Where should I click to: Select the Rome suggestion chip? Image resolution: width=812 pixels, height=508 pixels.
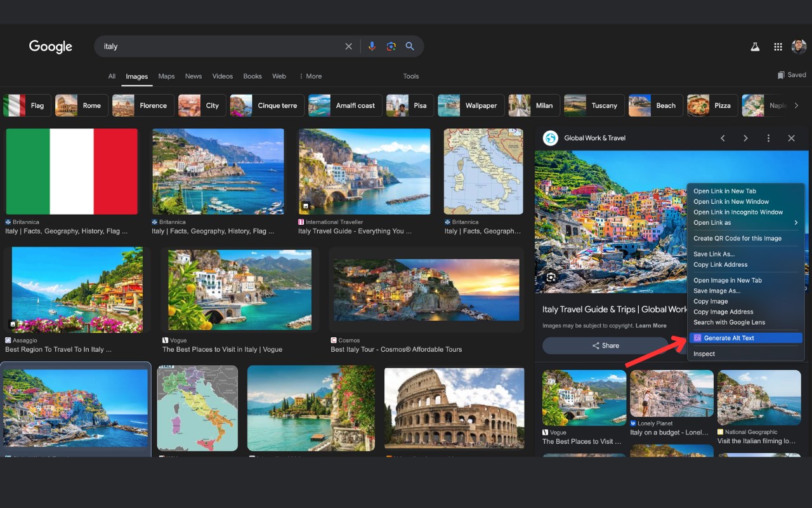pos(81,105)
